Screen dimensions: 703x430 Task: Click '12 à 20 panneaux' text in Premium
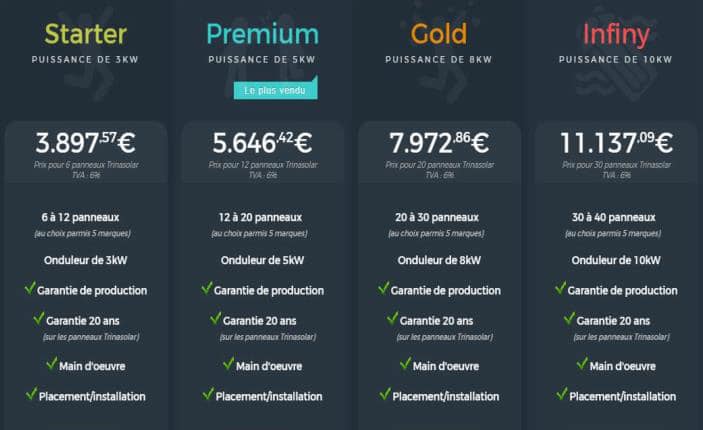point(260,217)
